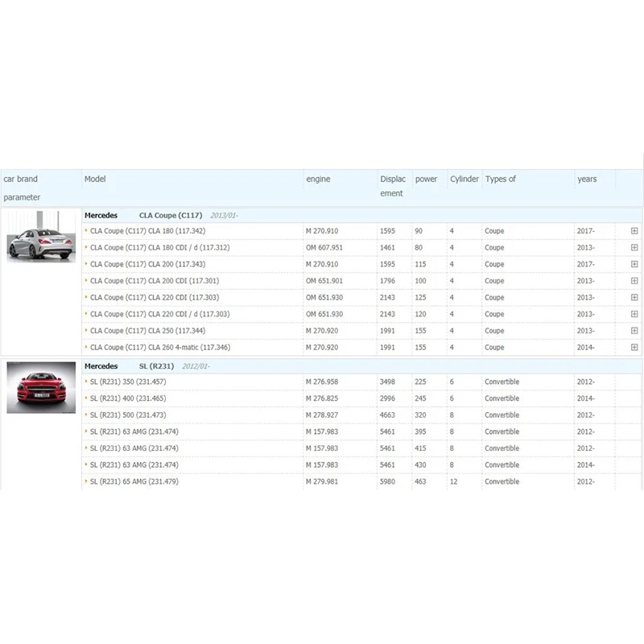644x644 pixels.
Task: Click plus icon on CLA 220 CDI 125-power row
Action: point(634,298)
